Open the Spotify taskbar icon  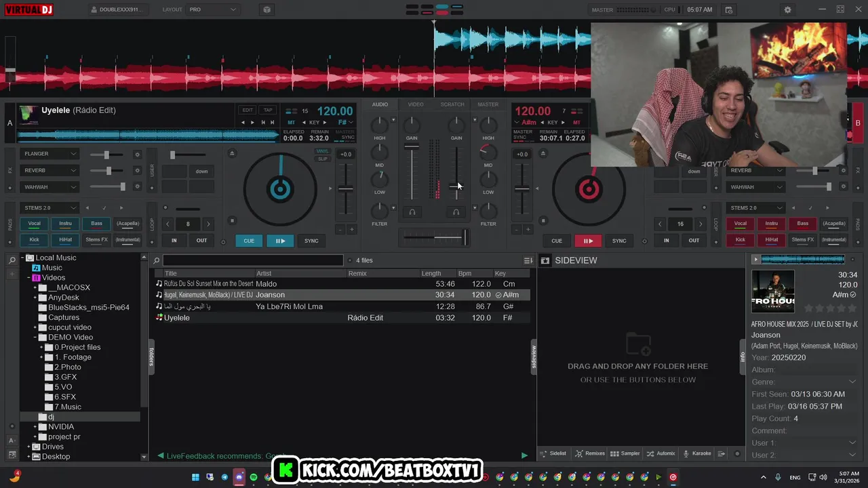coord(254,477)
